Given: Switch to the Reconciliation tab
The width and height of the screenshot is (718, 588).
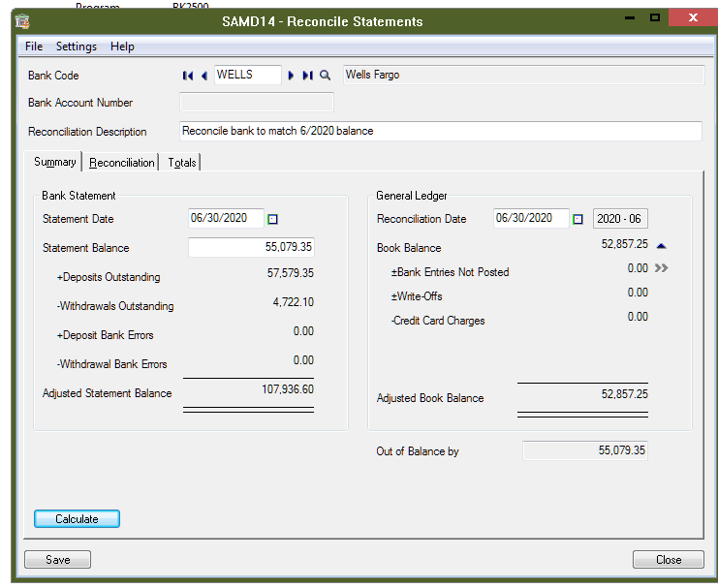Looking at the screenshot, I should pos(121,163).
